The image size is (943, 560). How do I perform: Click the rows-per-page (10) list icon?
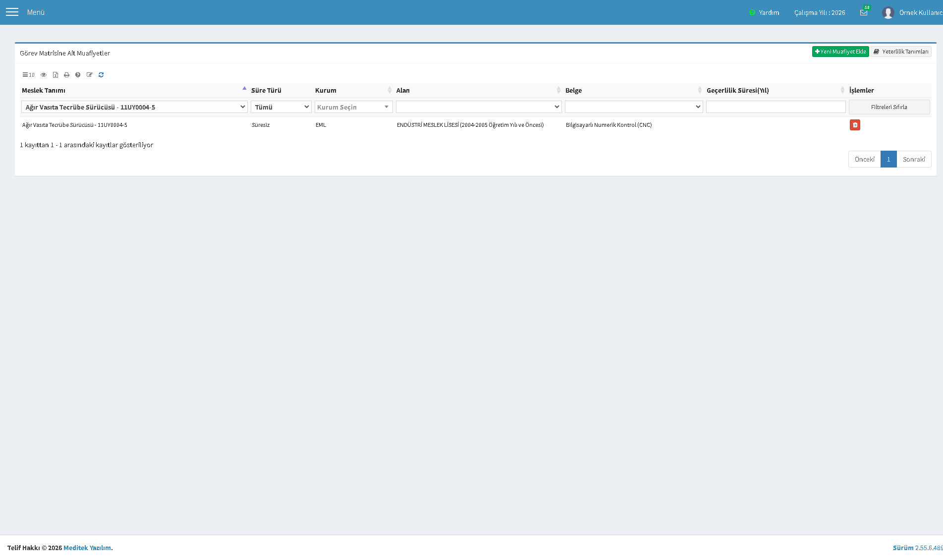(28, 75)
